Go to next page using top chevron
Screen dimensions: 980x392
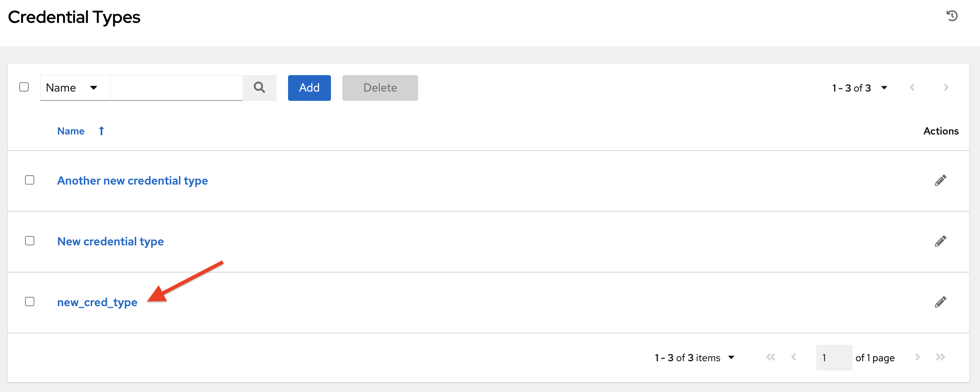946,88
